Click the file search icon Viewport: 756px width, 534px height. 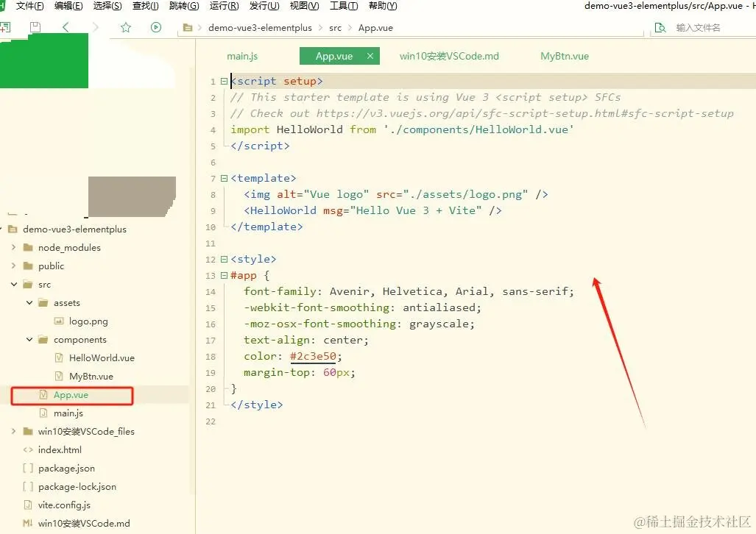pyautogui.click(x=660, y=27)
